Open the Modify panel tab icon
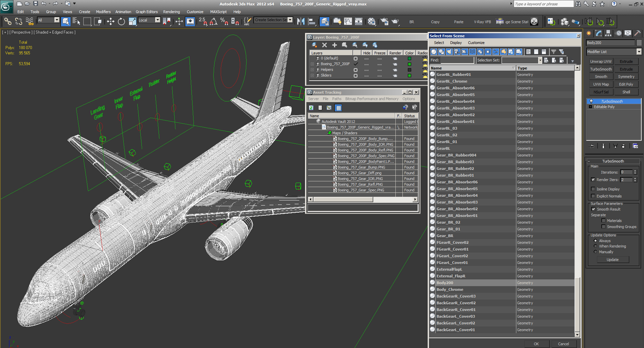The height and width of the screenshot is (348, 644). (599, 33)
